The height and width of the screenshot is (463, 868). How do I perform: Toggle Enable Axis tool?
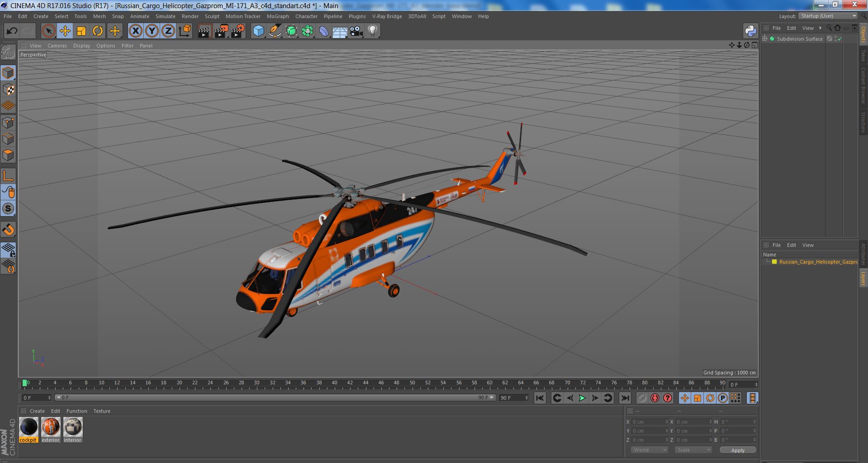(9, 176)
